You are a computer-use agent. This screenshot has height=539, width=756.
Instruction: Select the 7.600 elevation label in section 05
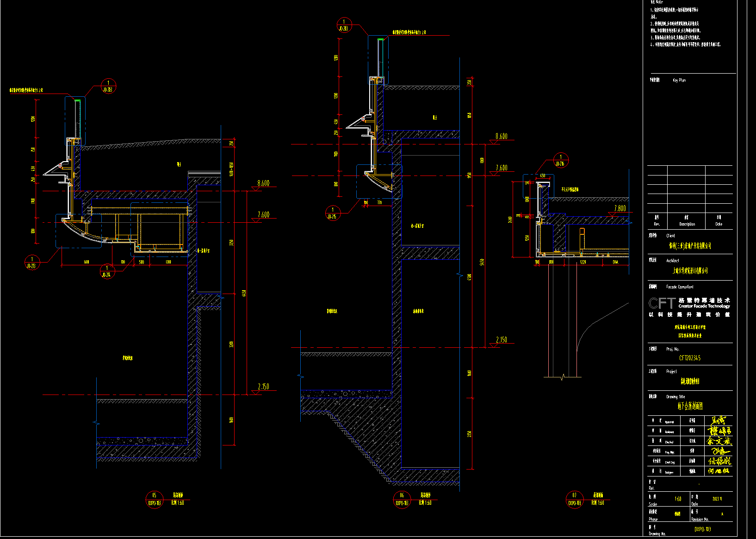[263, 215]
